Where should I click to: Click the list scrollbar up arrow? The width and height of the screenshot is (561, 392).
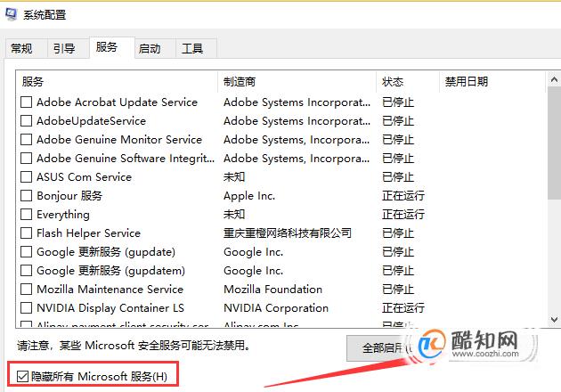pyautogui.click(x=554, y=79)
